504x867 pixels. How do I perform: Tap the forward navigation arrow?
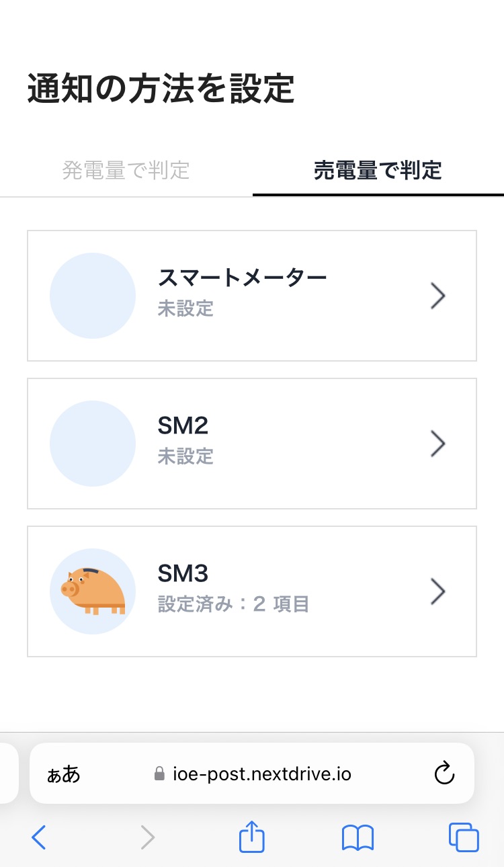(x=147, y=837)
